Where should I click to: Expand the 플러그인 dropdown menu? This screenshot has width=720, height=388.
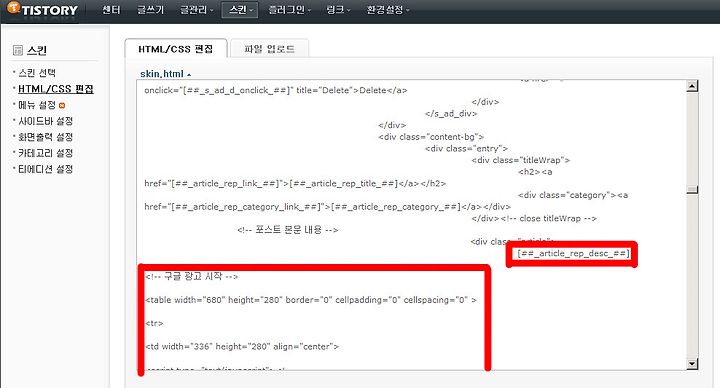(x=289, y=10)
